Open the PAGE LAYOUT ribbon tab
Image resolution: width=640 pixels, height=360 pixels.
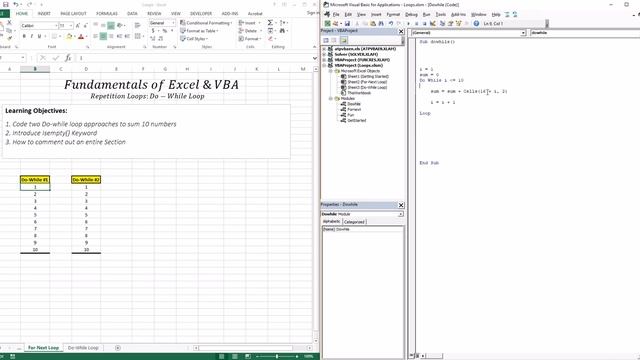pyautogui.click(x=73, y=13)
